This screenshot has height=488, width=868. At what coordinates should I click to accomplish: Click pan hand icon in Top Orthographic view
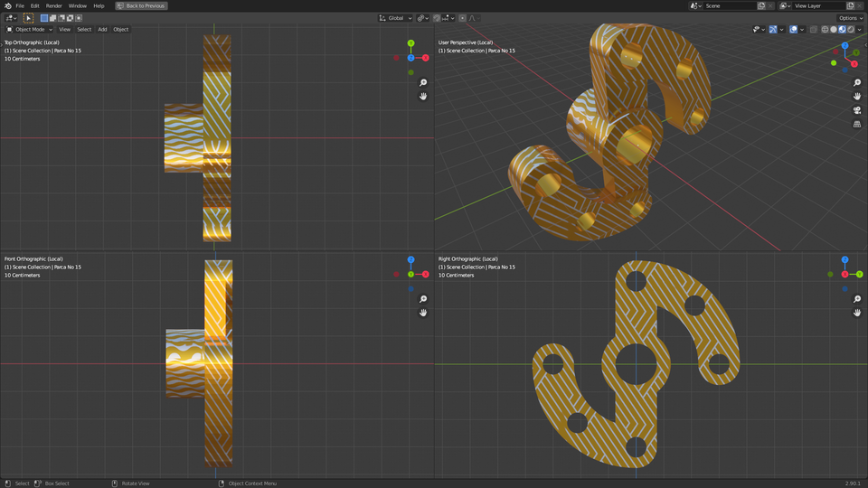423,97
